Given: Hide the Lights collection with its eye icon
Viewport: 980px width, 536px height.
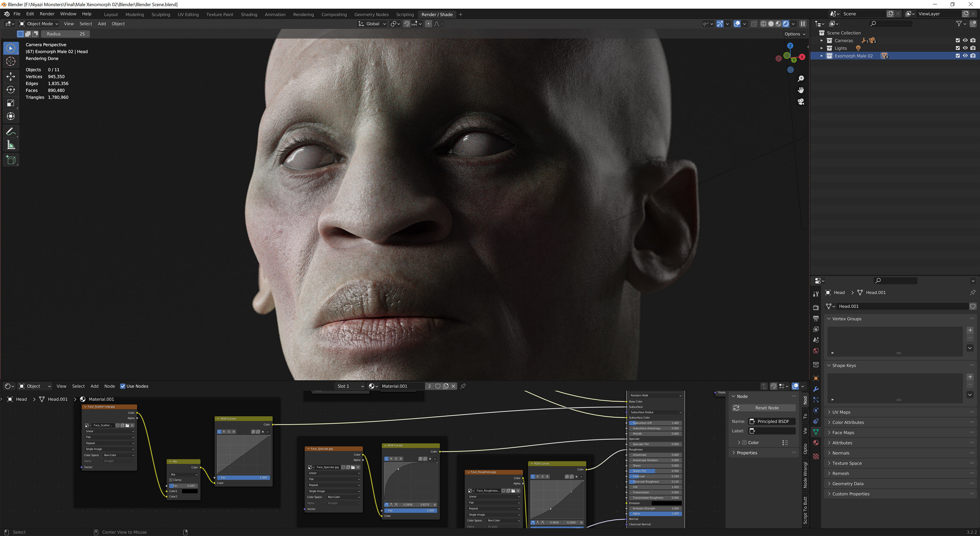Looking at the screenshot, I should pyautogui.click(x=965, y=48).
